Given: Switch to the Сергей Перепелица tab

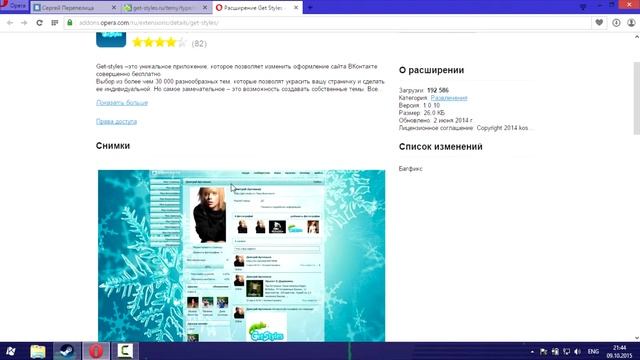Looking at the screenshot, I should pyautogui.click(x=74, y=7).
